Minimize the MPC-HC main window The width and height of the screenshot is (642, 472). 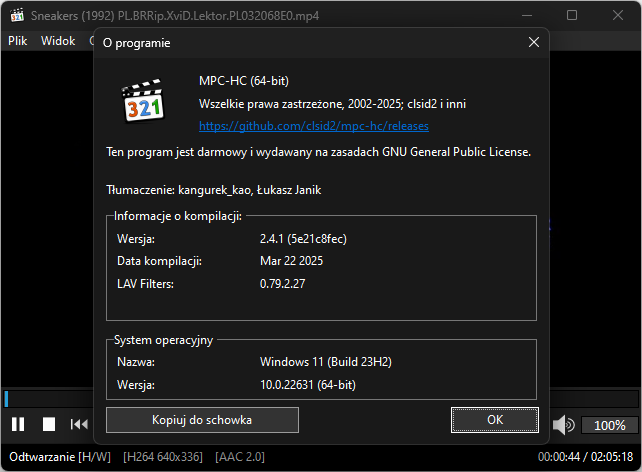[x=527, y=15]
